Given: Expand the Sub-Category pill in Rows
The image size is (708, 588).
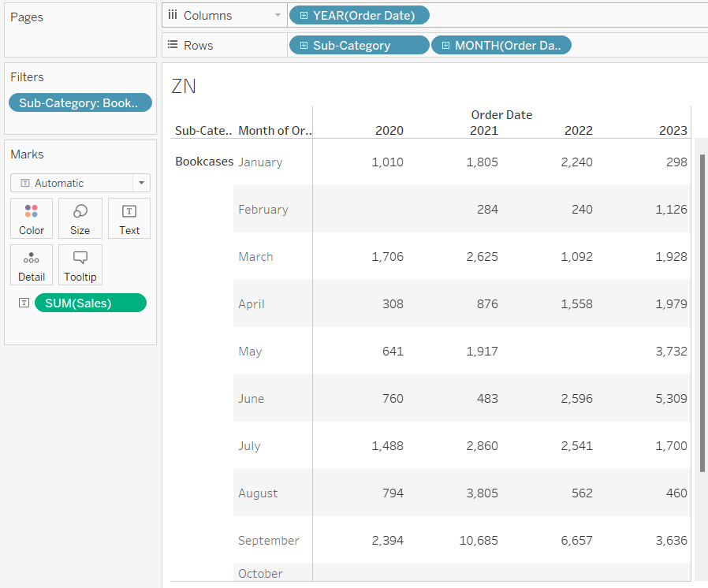Looking at the screenshot, I should point(304,45).
